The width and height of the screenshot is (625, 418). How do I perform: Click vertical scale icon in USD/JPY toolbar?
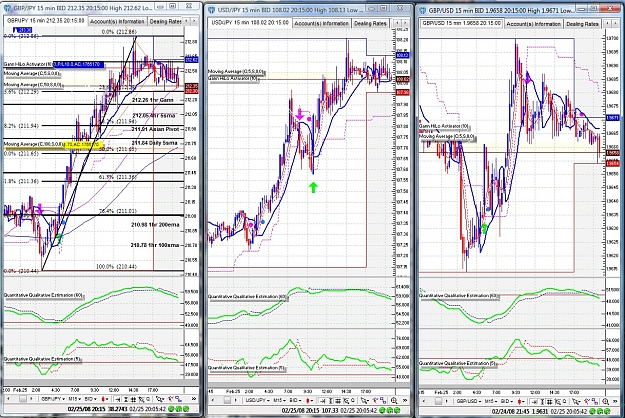[x=330, y=400]
